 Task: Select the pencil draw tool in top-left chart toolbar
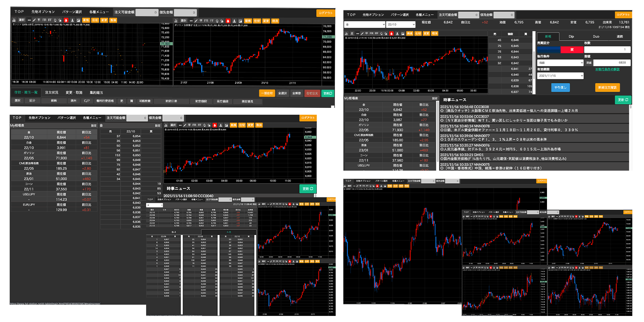(x=34, y=20)
